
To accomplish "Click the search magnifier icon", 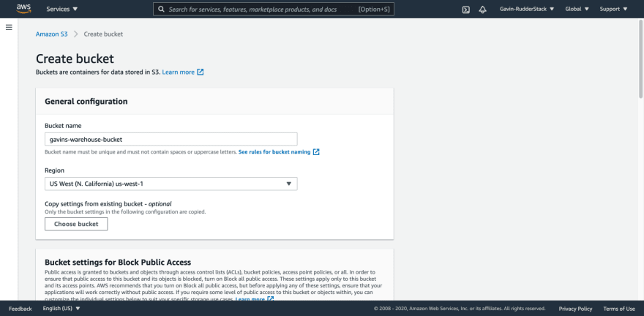I will pos(161,10).
